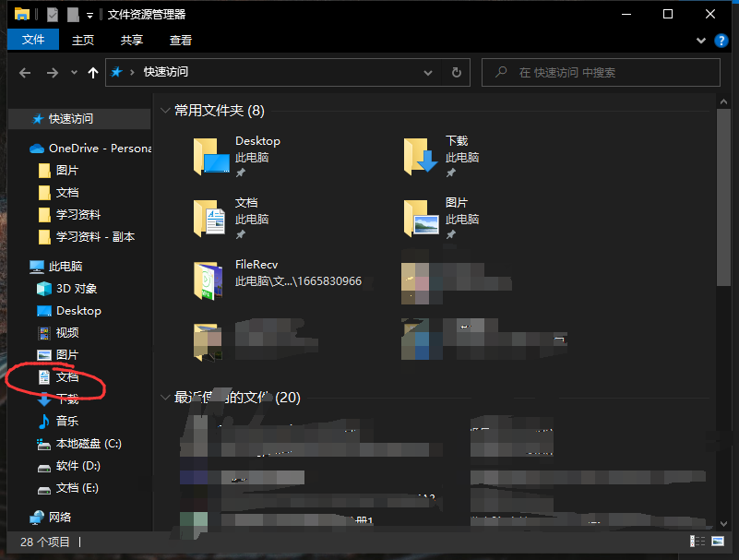Collapse the 最近使用的文件 section
Image resolution: width=739 pixels, height=560 pixels.
point(165,398)
